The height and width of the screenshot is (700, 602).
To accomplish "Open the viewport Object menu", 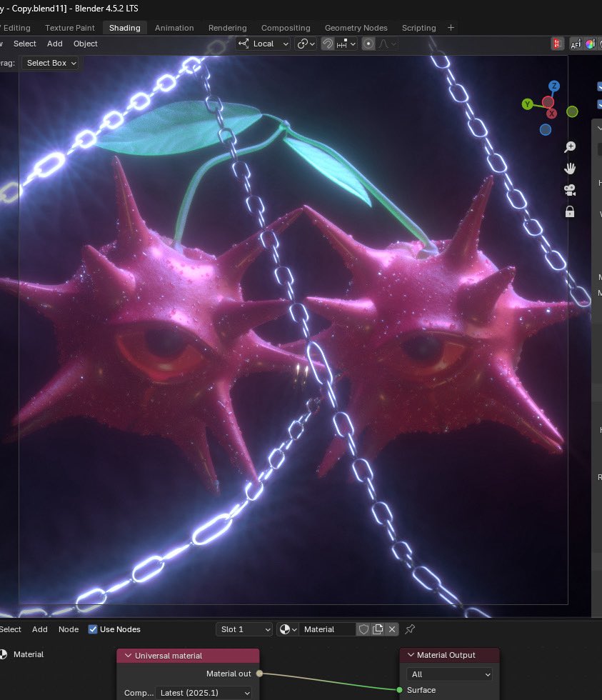I will [x=85, y=44].
